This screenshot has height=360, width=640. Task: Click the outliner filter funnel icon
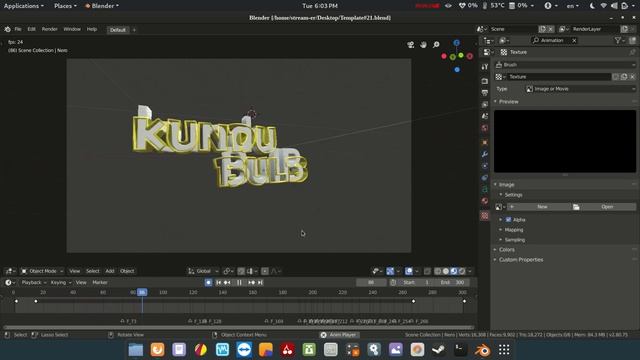618,40
